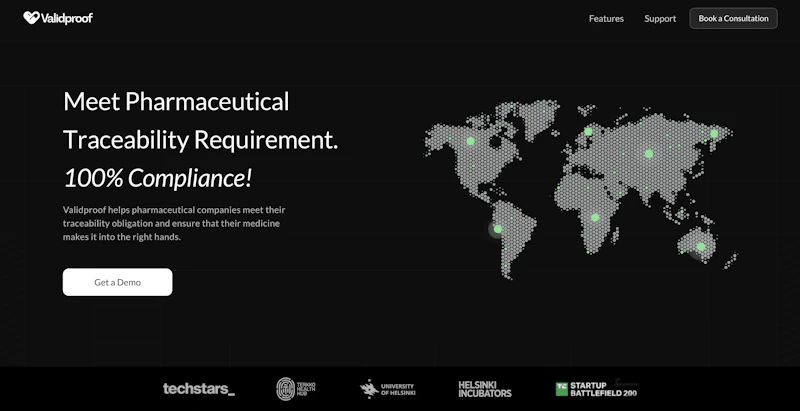Image resolution: width=800 pixels, height=411 pixels.
Task: Click the green dot on South America's west coast
Action: 497,229
